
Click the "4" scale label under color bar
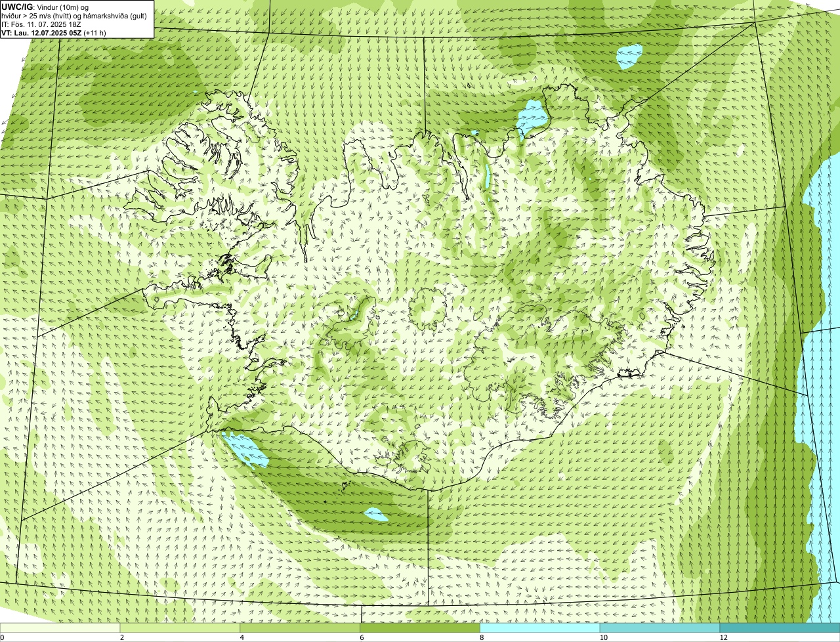point(241,637)
